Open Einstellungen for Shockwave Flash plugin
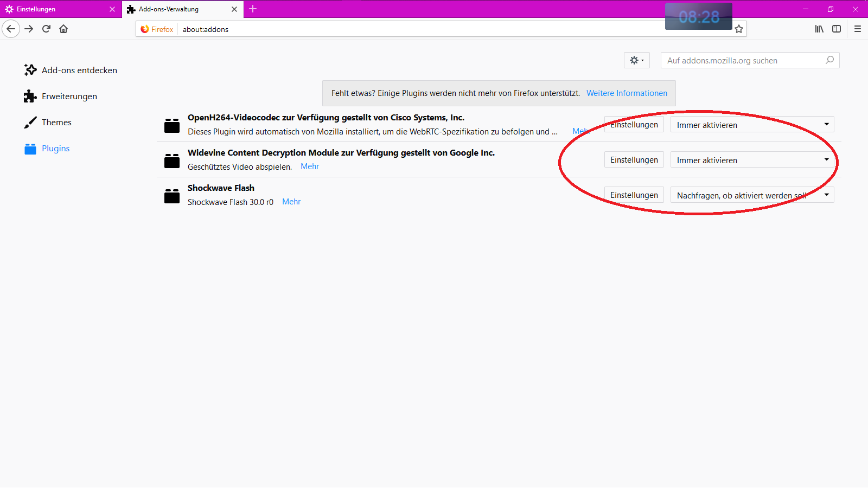Viewport: 868px width, 488px height. tap(634, 195)
